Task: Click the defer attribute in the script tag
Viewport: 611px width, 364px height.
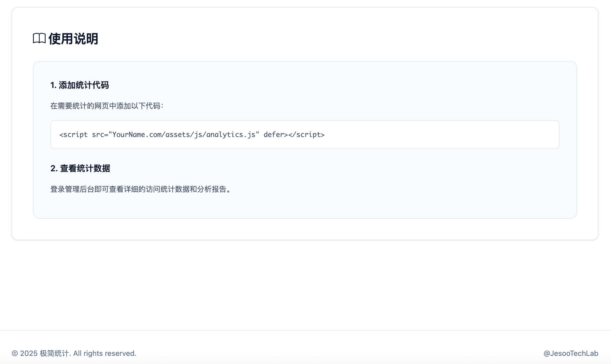Action: tap(274, 134)
